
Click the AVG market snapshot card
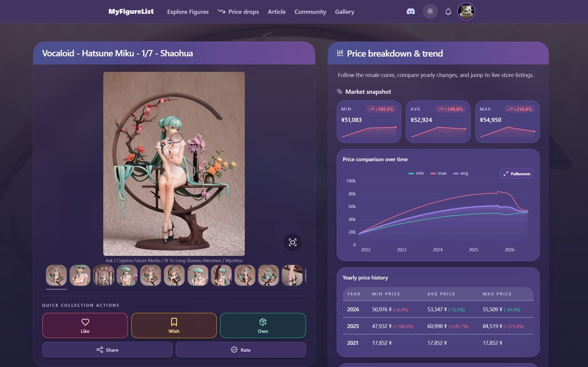pyautogui.click(x=438, y=122)
